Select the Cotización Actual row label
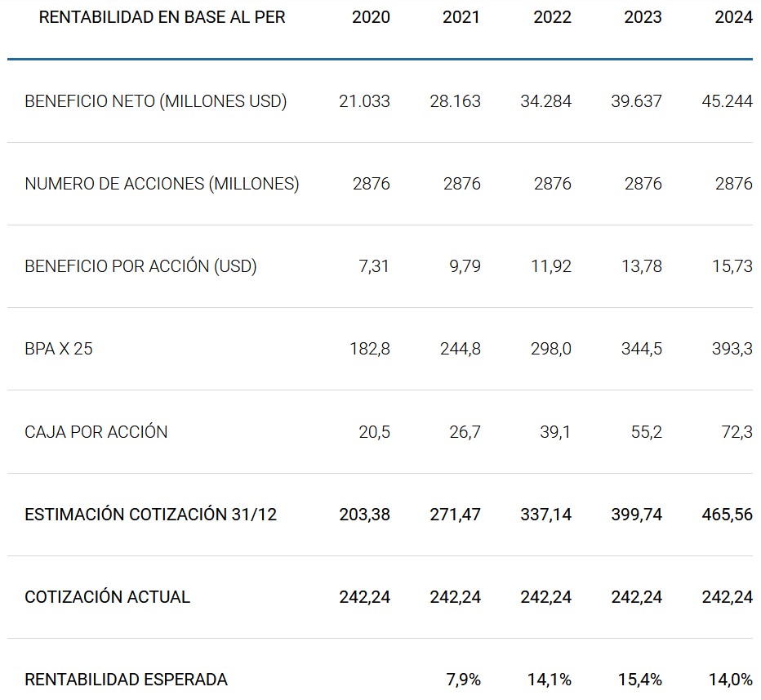 coord(107,597)
